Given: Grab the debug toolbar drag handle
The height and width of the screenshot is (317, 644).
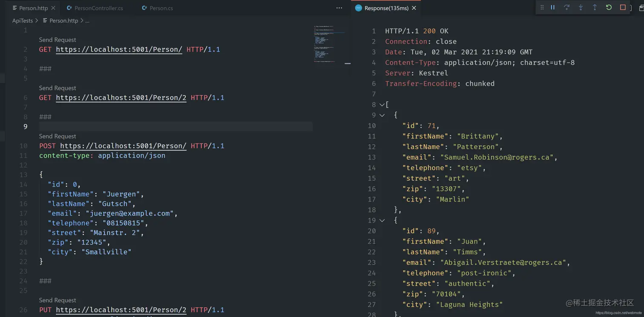Looking at the screenshot, I should coord(542,7).
